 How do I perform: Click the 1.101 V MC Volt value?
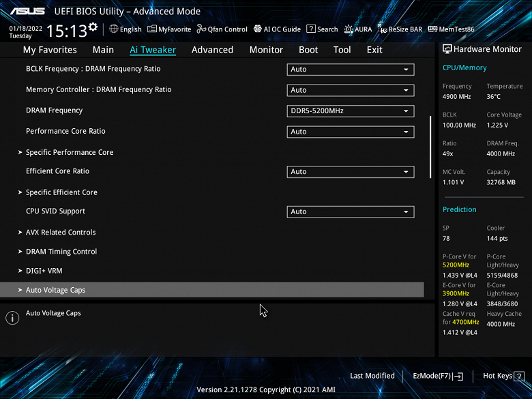[x=453, y=182]
